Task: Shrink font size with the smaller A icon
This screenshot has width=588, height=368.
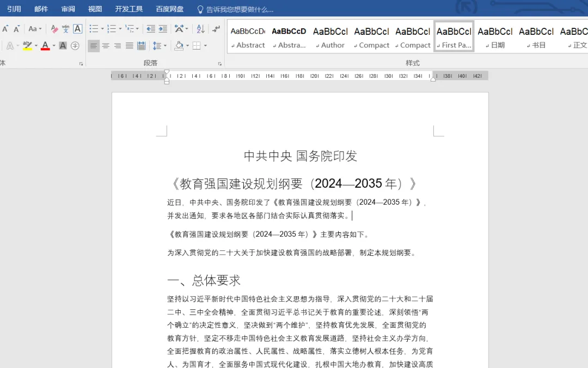Action: [x=16, y=29]
